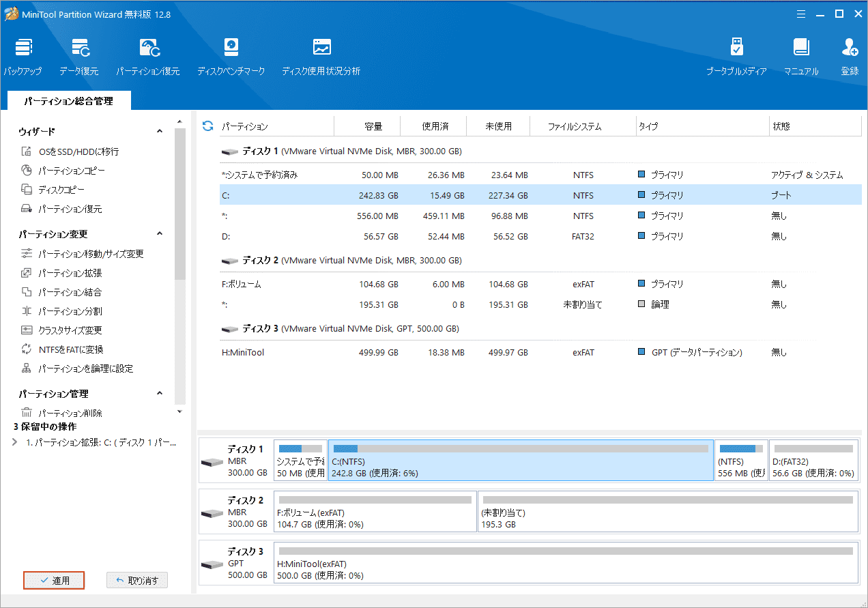Sort by the タイプ column header
Image resolution: width=868 pixels, height=608 pixels.
tap(701, 126)
